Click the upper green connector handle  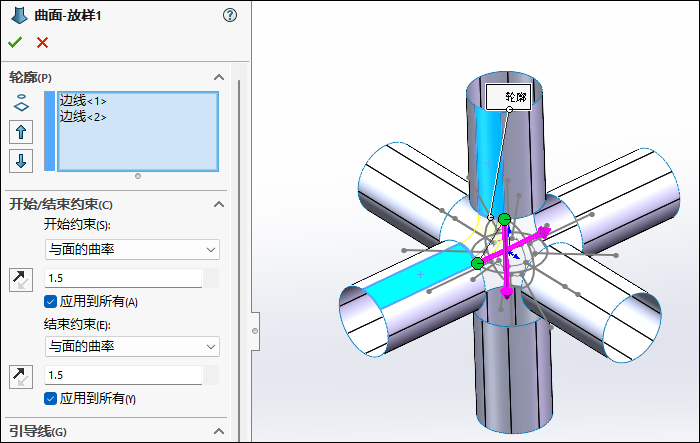[504, 219]
